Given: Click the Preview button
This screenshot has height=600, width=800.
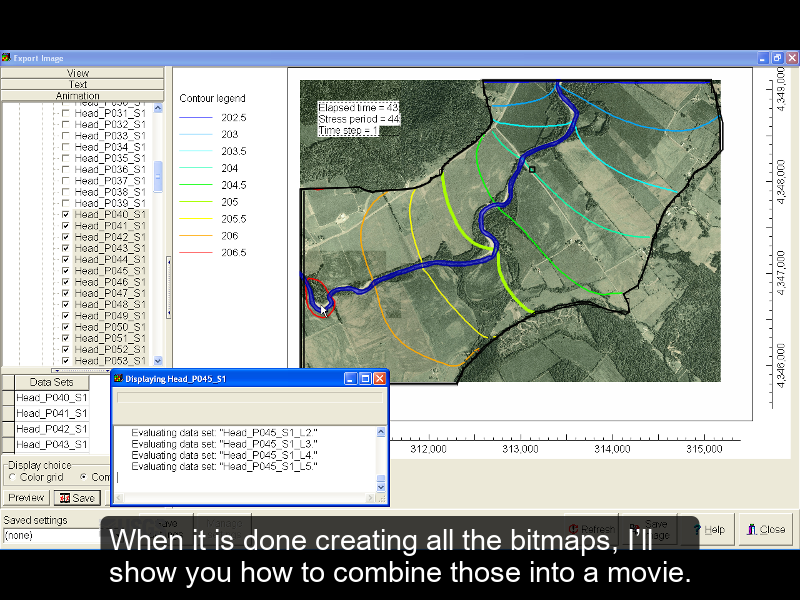Looking at the screenshot, I should point(24,498).
